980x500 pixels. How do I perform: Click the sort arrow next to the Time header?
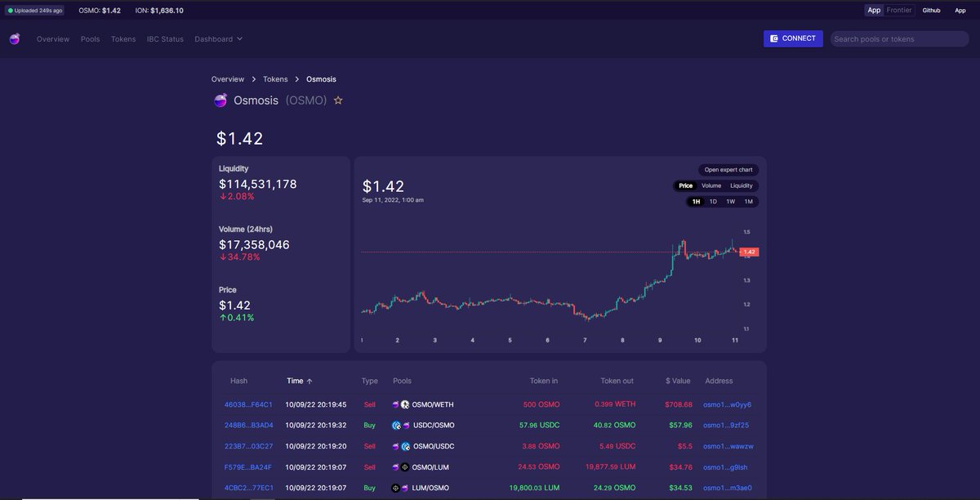point(310,381)
